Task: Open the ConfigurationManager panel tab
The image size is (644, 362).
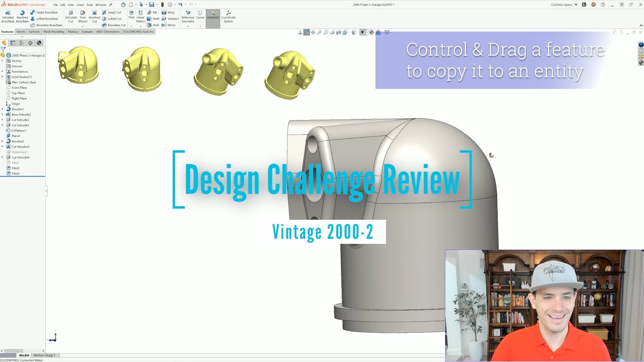Action: tap(22, 43)
